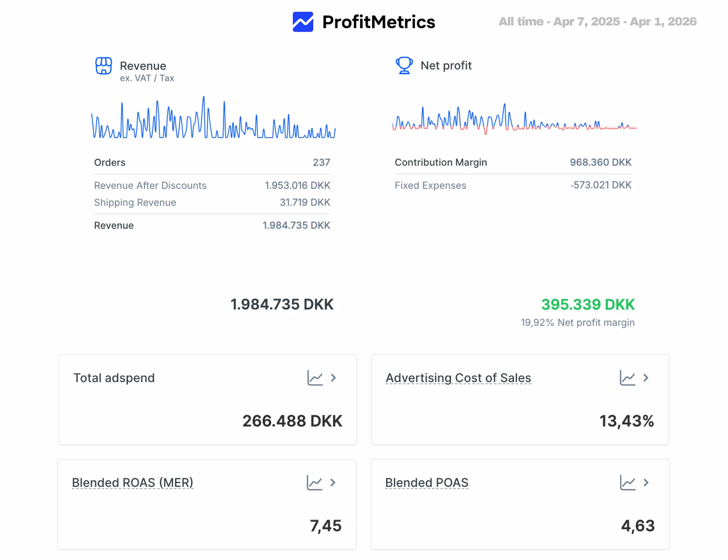Open the Total adspend chart icon
The image size is (728, 560).
coord(315,378)
